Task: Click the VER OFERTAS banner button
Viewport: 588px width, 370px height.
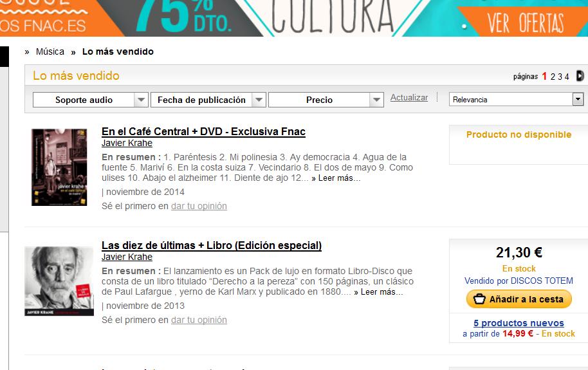Action: coord(525,23)
